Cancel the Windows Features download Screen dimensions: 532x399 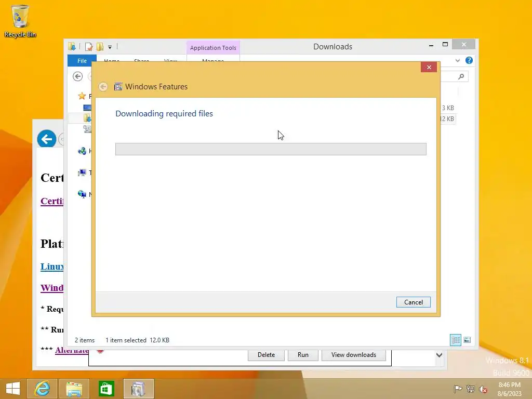[413, 302]
